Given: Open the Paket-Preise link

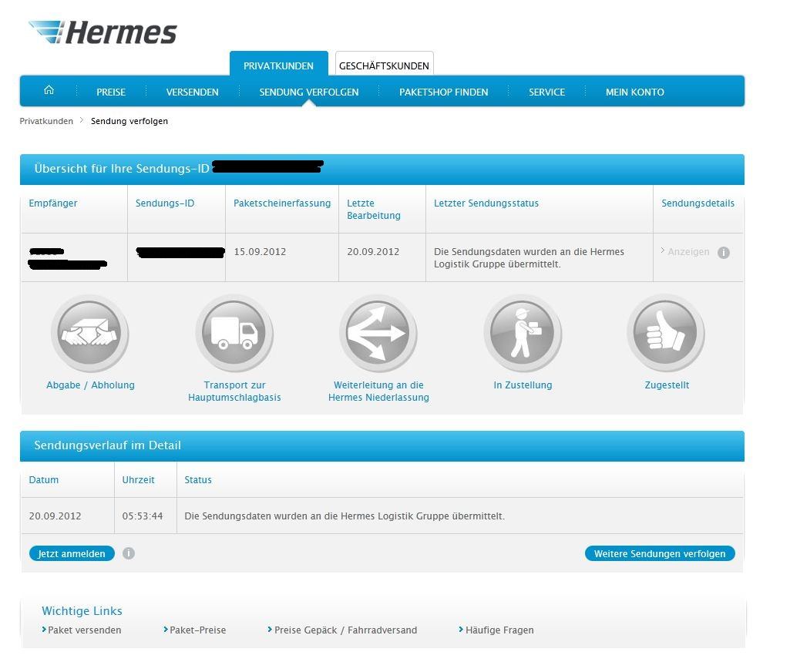Looking at the screenshot, I should tap(197, 630).
